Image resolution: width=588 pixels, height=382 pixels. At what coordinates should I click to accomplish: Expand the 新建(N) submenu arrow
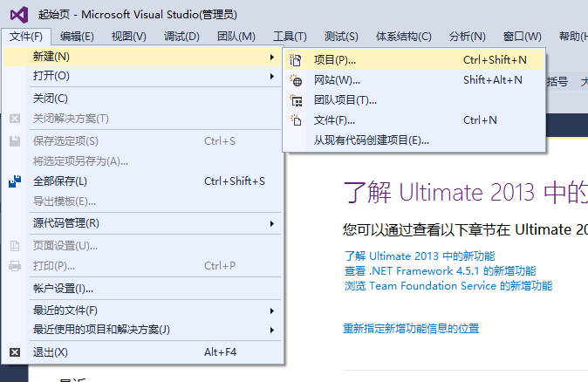(x=272, y=57)
